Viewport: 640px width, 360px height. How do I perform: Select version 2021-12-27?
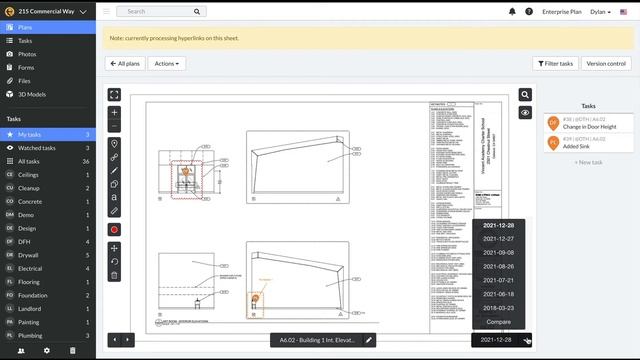pyautogui.click(x=498, y=239)
